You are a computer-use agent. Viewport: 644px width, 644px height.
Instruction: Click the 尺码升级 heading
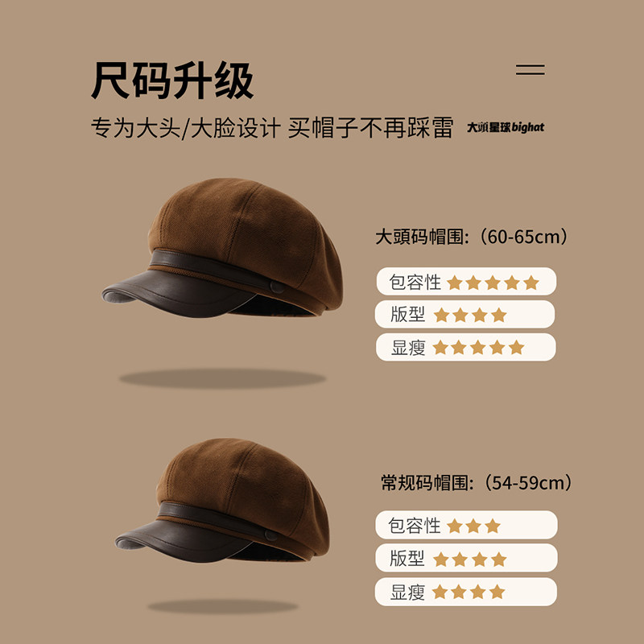172,80
